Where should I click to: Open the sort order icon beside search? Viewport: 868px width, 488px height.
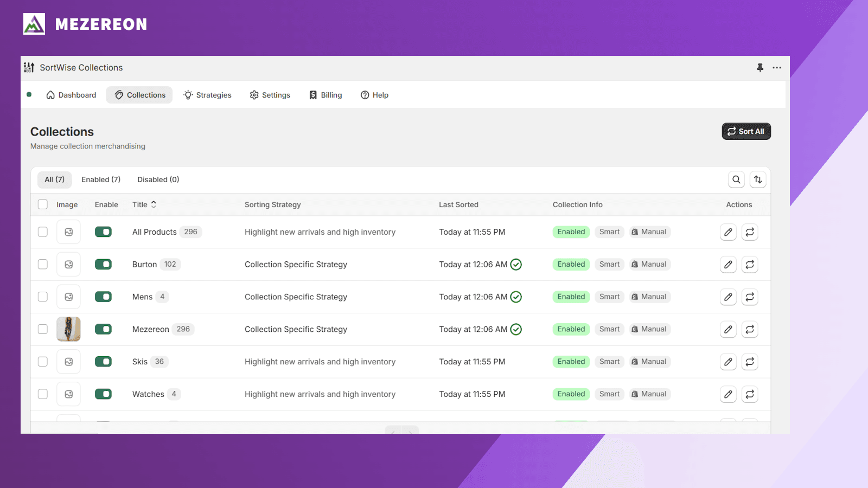(758, 179)
